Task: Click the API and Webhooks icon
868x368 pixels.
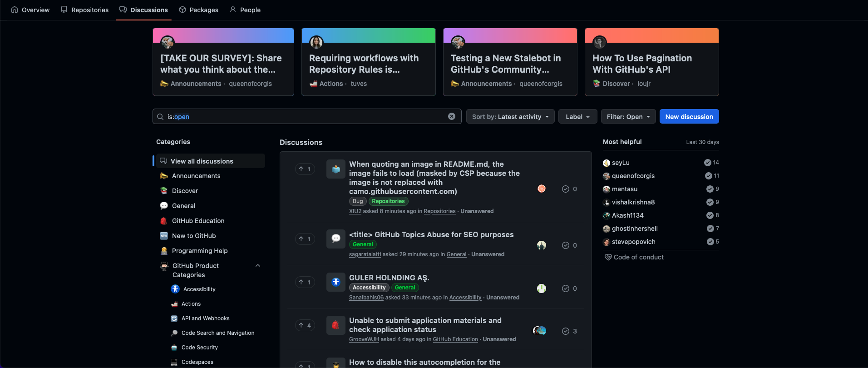Action: (174, 318)
